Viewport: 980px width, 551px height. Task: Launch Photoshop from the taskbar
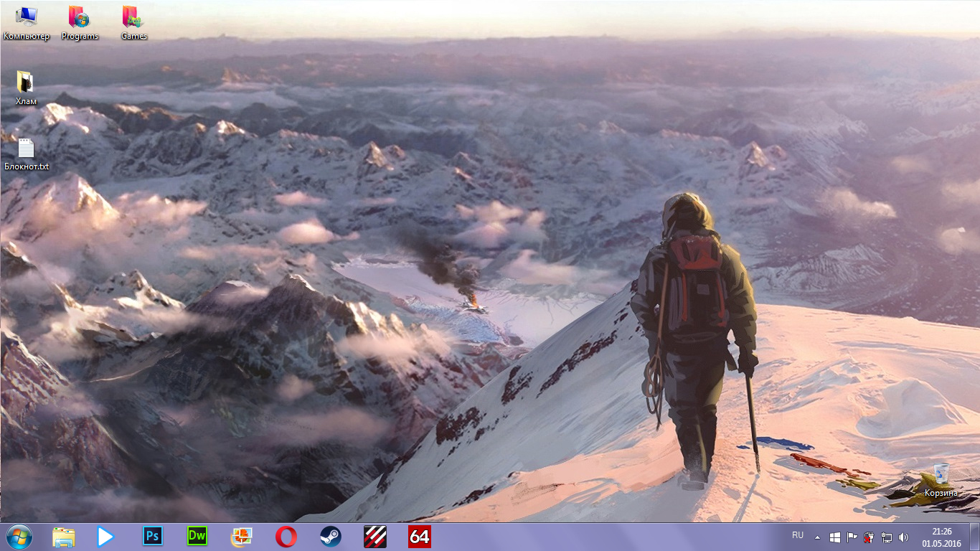[153, 537]
